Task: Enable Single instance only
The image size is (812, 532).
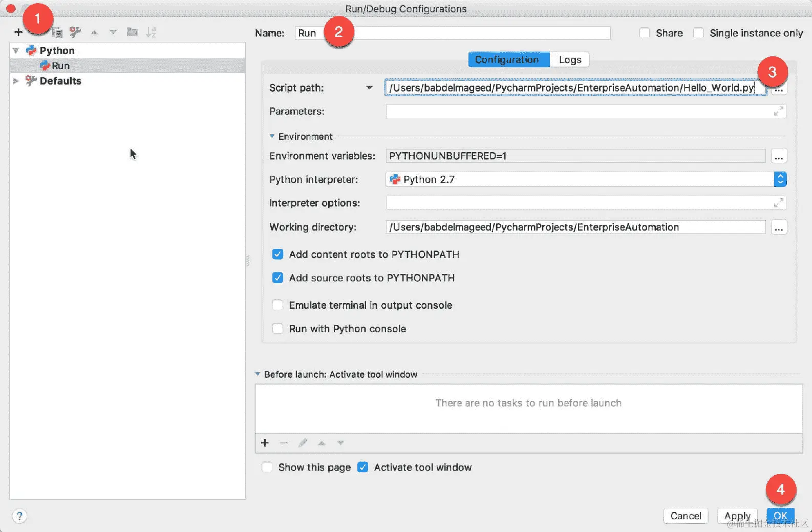Action: 698,33
